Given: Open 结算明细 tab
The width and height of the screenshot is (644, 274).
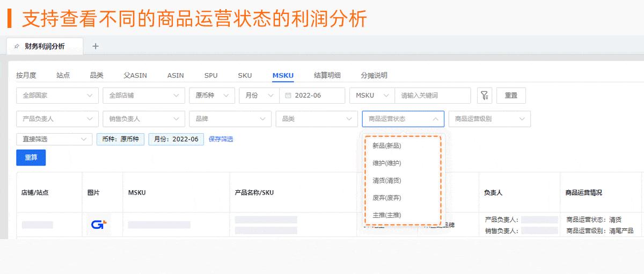Looking at the screenshot, I should (x=327, y=75).
